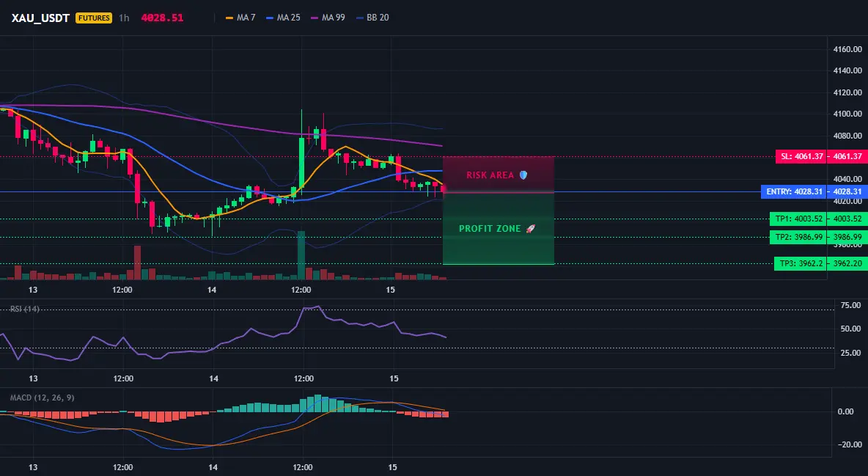Viewport: 868px width, 476px height.
Task: Click date 15 on main chart time axis
Action: pos(390,290)
